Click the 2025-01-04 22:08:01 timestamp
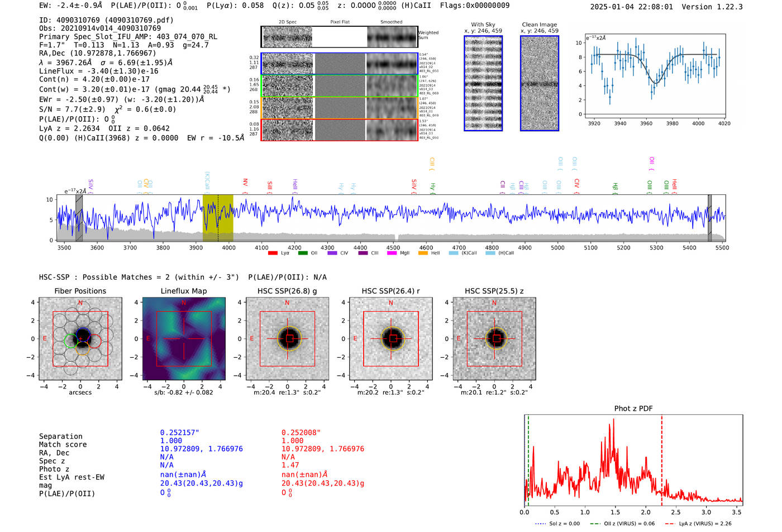The image size is (782, 532). [632, 7]
